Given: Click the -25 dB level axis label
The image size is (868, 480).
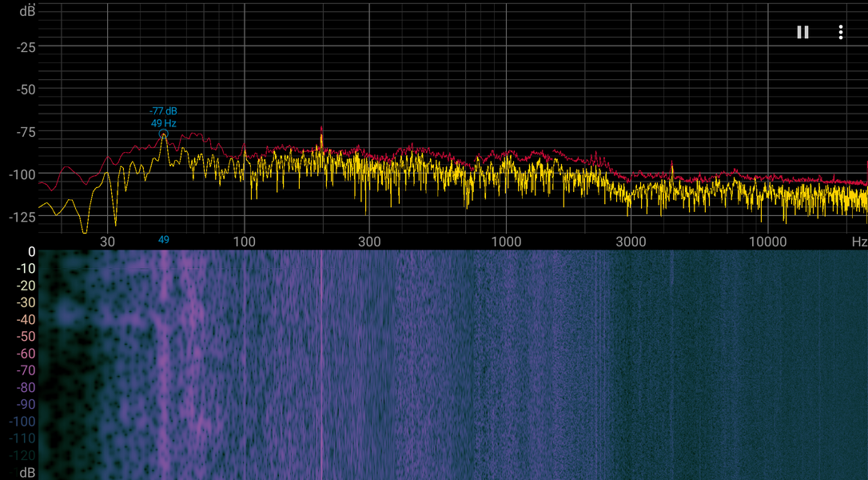Looking at the screenshot, I should click(26, 47).
